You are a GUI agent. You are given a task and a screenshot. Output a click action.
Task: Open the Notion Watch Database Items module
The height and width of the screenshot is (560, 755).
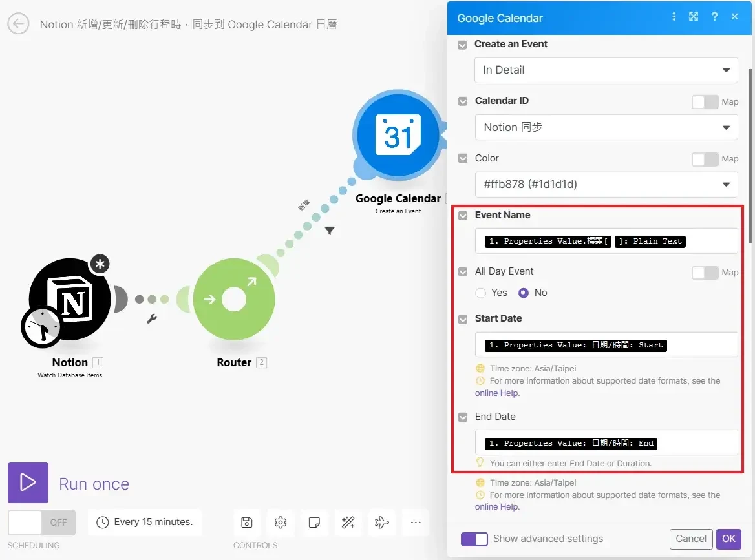point(70,299)
